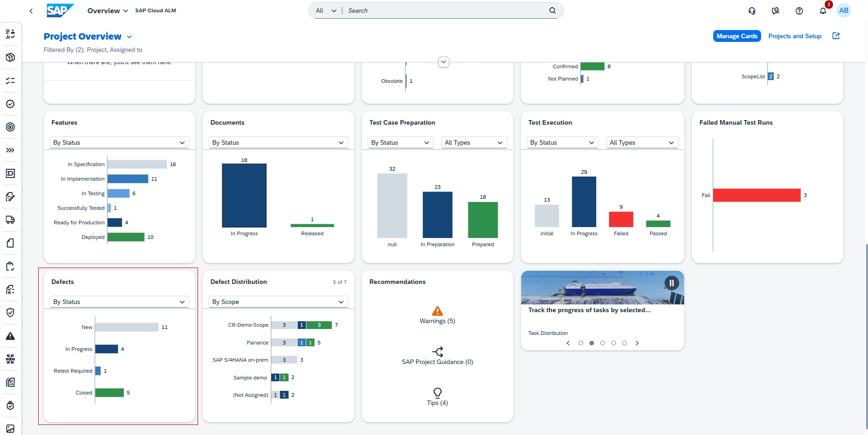Open the feedback chat icon

tap(775, 11)
